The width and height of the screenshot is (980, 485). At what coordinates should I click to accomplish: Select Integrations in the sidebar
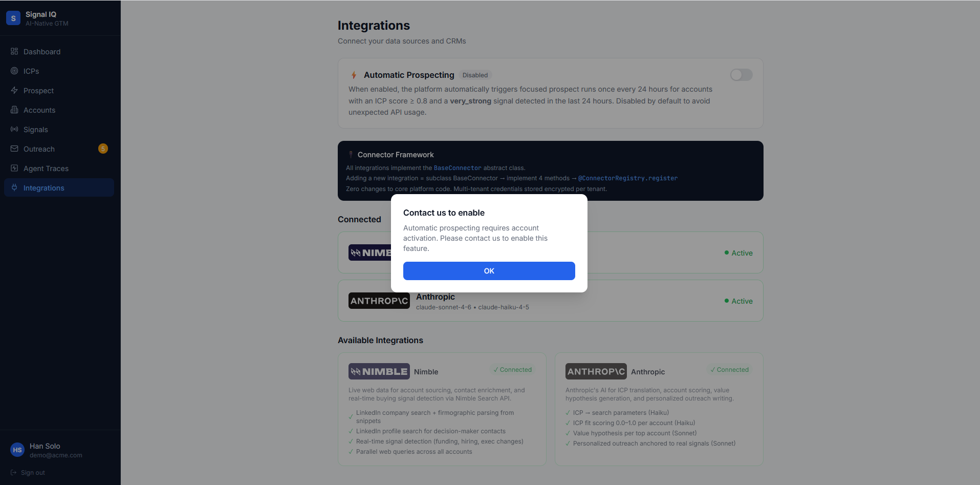(59, 187)
